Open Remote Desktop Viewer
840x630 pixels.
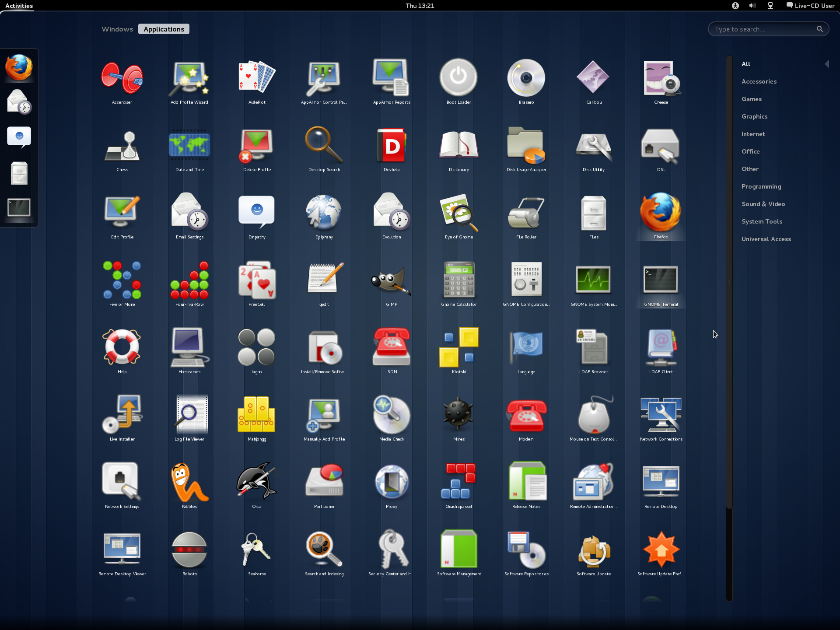pyautogui.click(x=122, y=553)
